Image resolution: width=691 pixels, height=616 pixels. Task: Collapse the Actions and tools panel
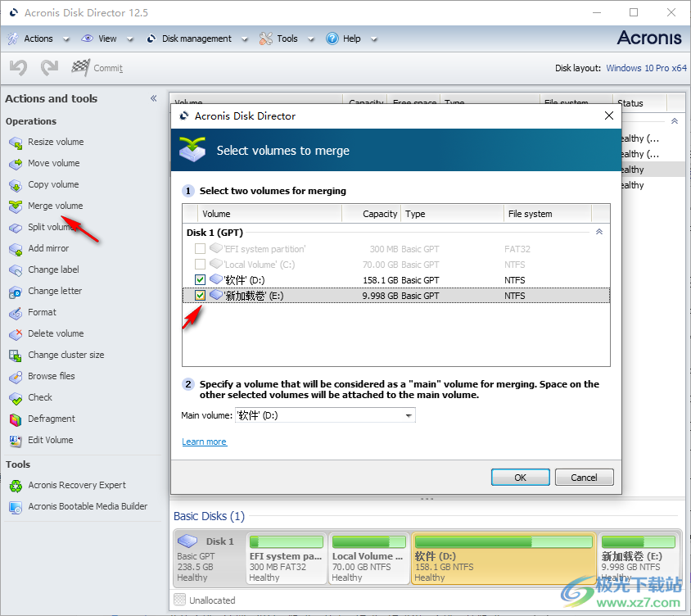click(x=153, y=98)
